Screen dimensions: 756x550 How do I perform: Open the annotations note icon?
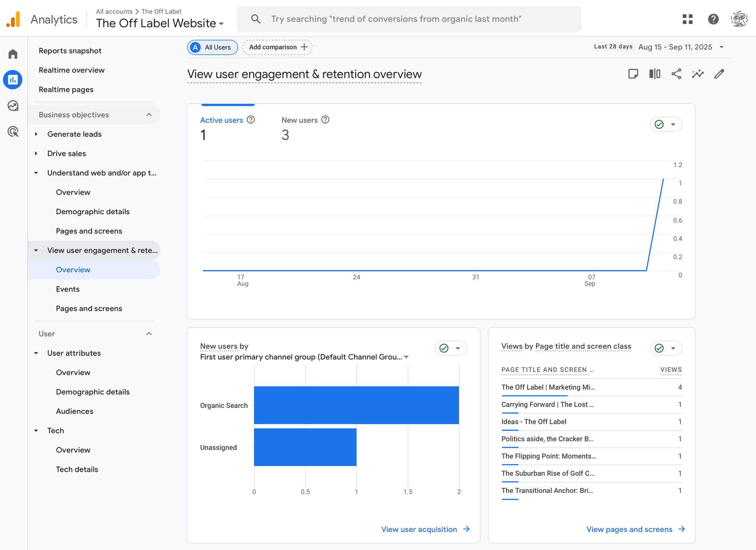point(633,74)
